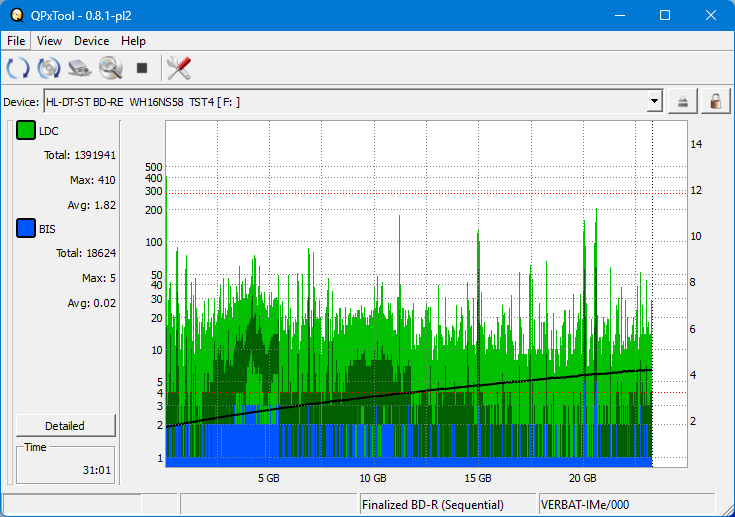Click the Detailed button

pyautogui.click(x=65, y=426)
